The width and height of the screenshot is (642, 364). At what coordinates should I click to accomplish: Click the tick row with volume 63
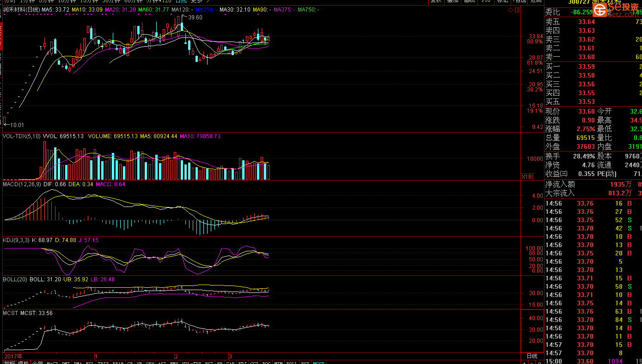coord(593,311)
